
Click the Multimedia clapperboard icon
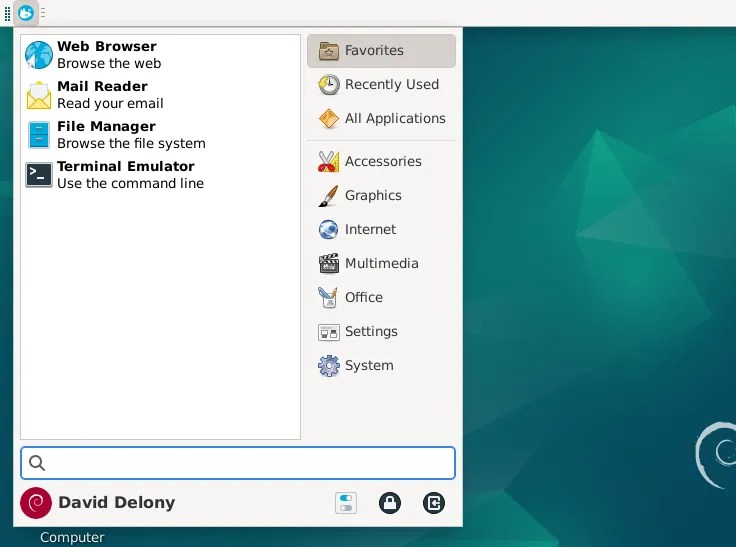(x=329, y=263)
